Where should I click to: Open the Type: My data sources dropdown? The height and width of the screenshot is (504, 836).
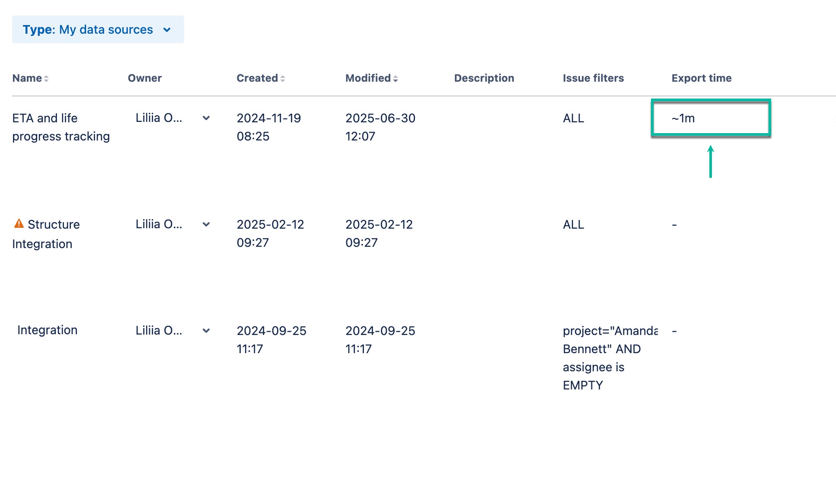click(x=98, y=29)
